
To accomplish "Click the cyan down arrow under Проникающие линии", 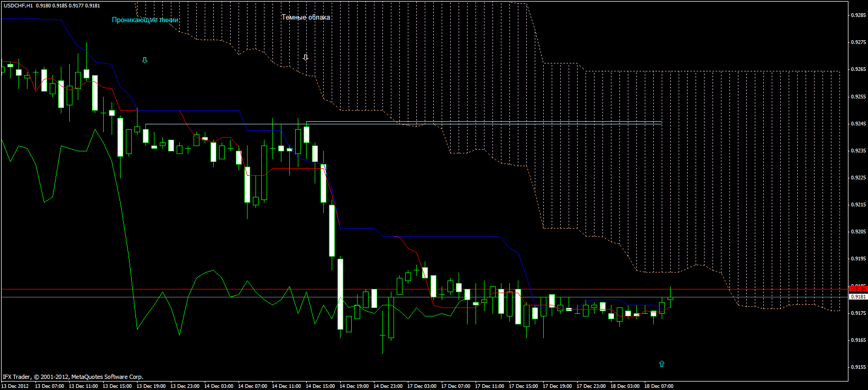I will (x=144, y=60).
